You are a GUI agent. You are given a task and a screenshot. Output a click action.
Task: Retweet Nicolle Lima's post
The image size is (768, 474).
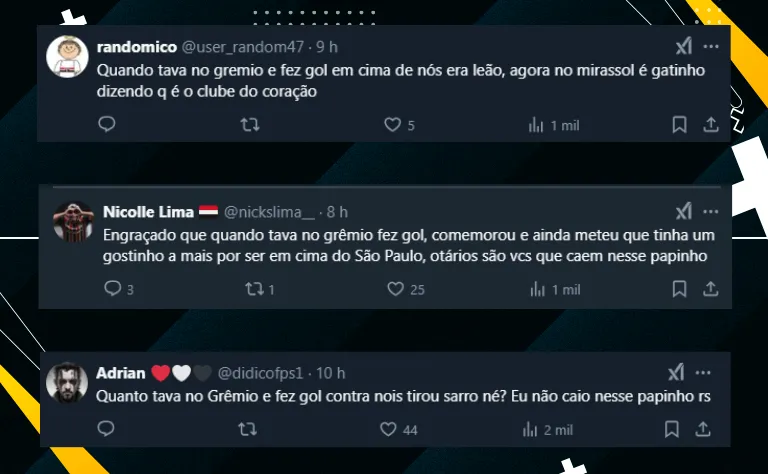(260, 289)
